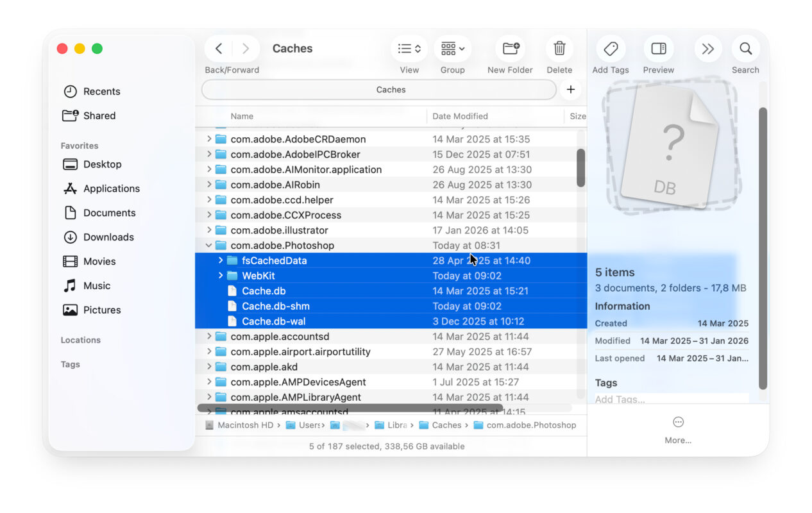Sort by the Name column header
This screenshot has width=812, height=513.
[x=242, y=116]
